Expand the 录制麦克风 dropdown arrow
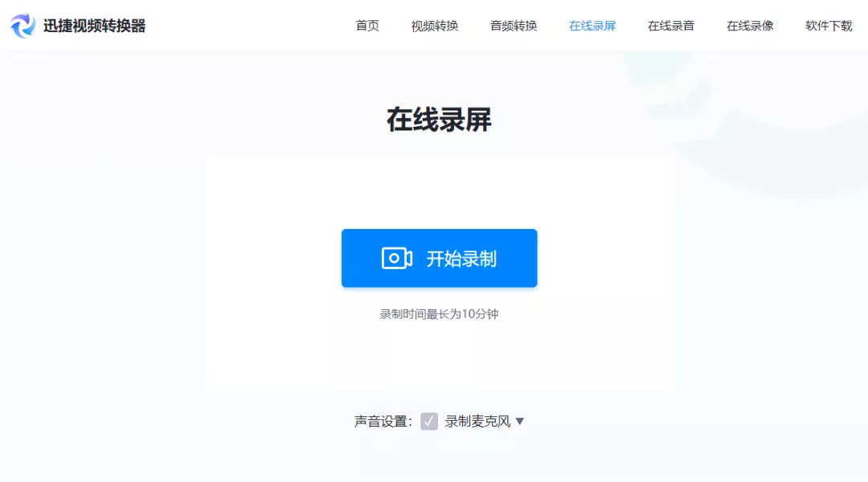 click(520, 422)
